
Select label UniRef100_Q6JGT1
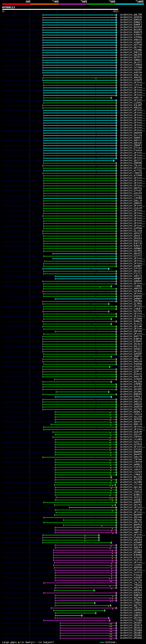pyautogui.click(x=131, y=63)
